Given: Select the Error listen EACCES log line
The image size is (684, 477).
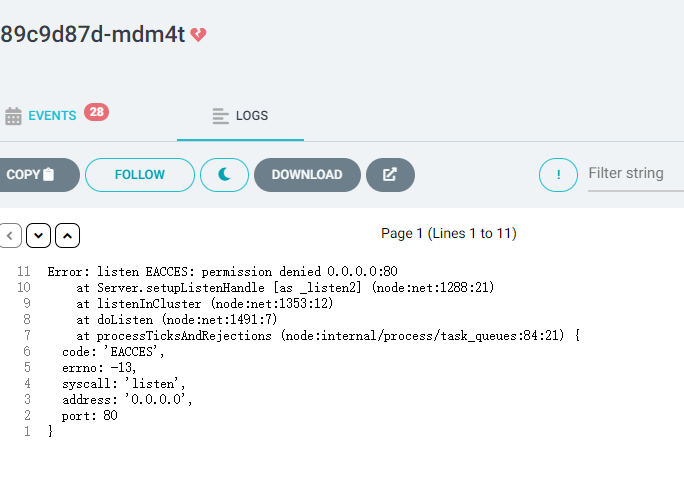Looking at the screenshot, I should pos(222,271).
